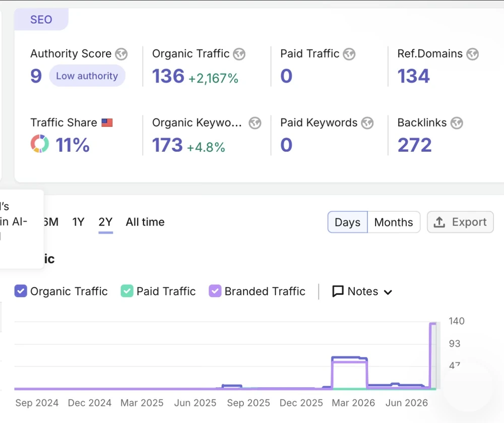Click the globe icon beside Authority Score
This screenshot has width=504, height=423.
121,54
